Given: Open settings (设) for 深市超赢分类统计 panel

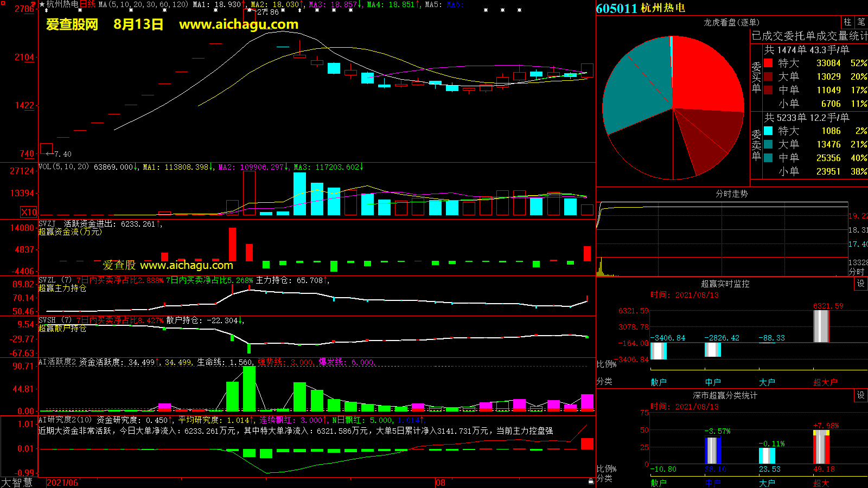Looking at the screenshot, I should pyautogui.click(x=860, y=395).
